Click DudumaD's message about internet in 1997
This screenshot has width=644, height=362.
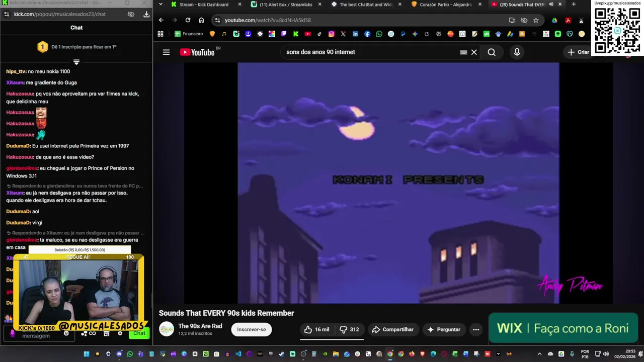67,146
